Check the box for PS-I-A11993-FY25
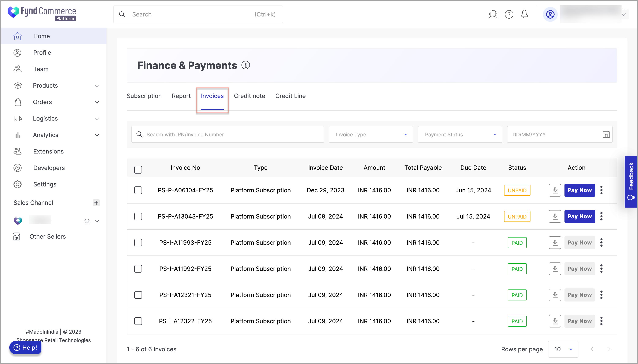Screen dimensions: 638x364 pyautogui.click(x=138, y=243)
